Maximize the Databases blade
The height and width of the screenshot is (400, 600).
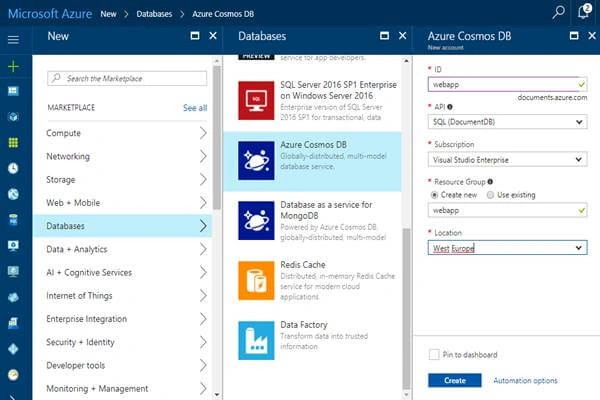(x=384, y=36)
